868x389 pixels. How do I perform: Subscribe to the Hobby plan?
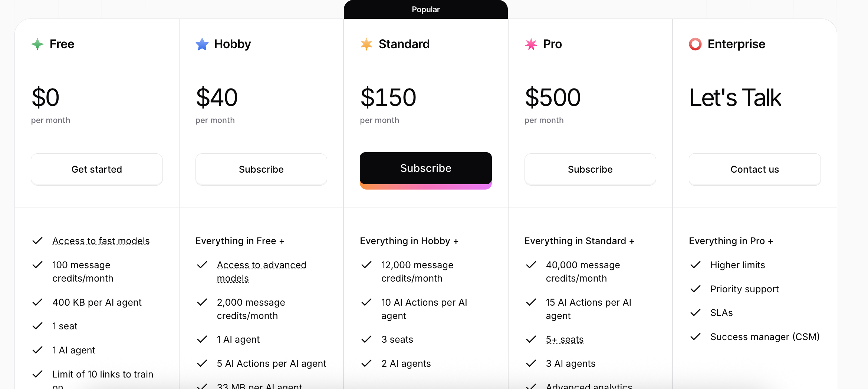click(x=261, y=169)
